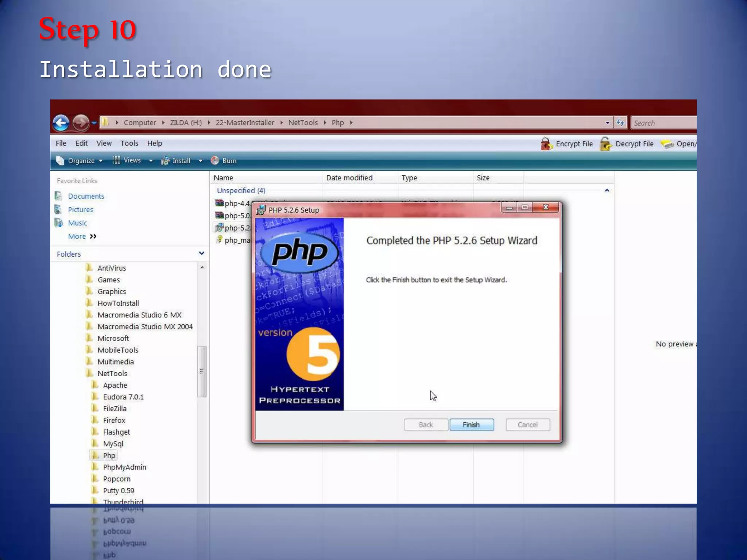Viewport: 747px width, 560px height.
Task: Open the File menu
Action: (x=61, y=143)
